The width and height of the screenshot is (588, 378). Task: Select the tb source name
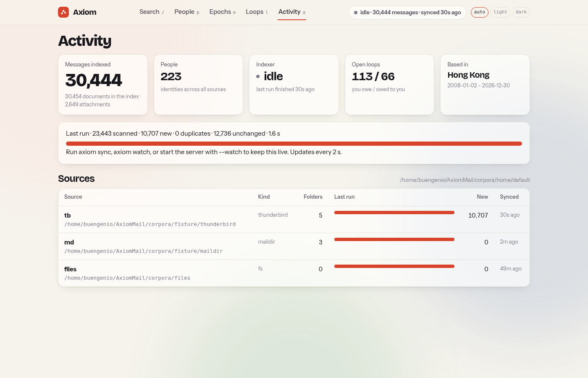coord(68,215)
